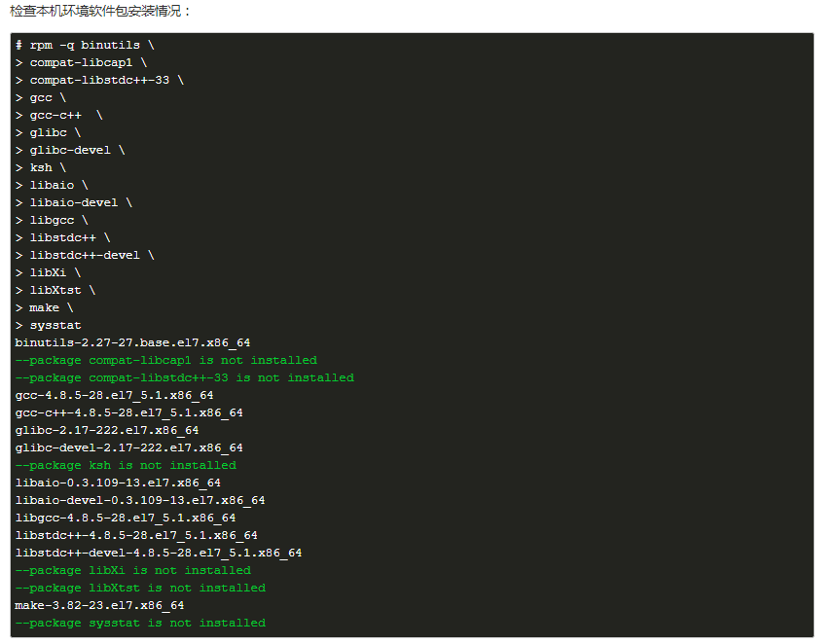The height and width of the screenshot is (644, 837).
Task: Select output libstdc++-4.8.5-28.el7_5.1.x86_64
Action: 136,536
